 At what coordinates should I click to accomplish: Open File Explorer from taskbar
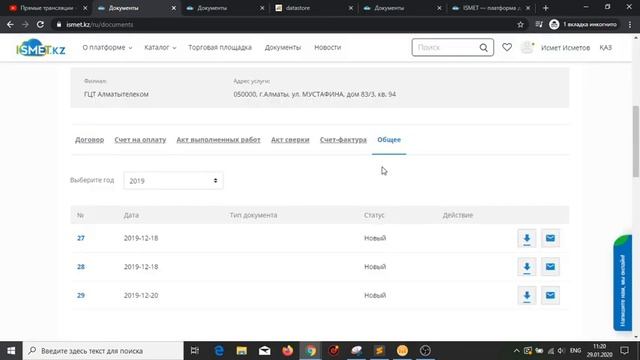[x=242, y=351]
